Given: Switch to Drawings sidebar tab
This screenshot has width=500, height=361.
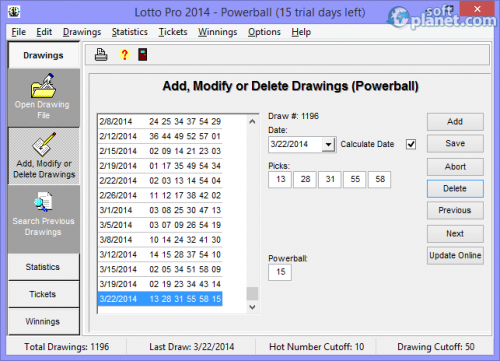Looking at the screenshot, I should (43, 55).
